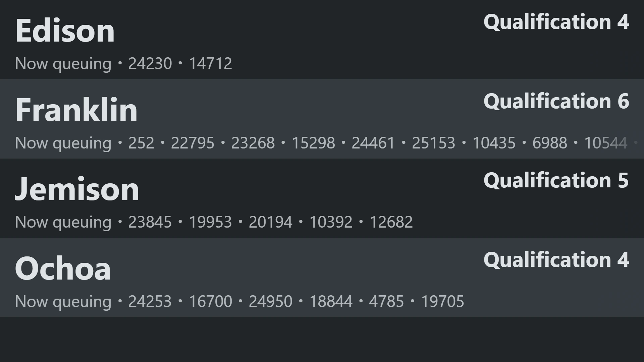
Task: Click team number 4785
Action: [386, 302]
